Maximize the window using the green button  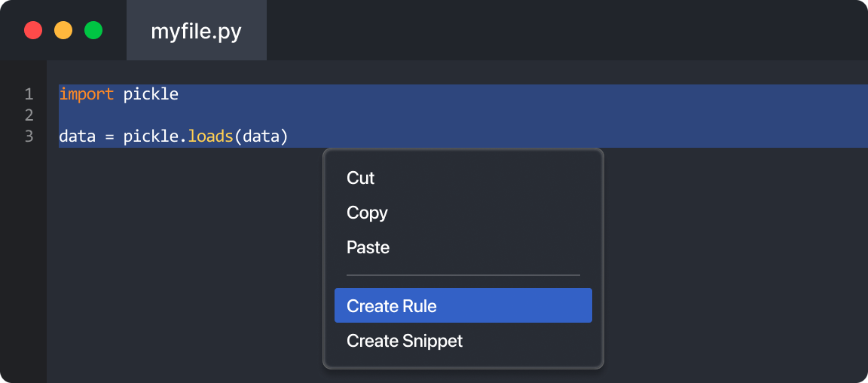tap(93, 31)
